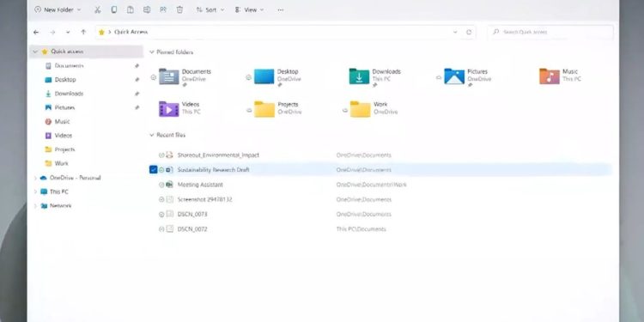Click This PC\Documents location text
This screenshot has width=644, height=322.
(361, 229)
